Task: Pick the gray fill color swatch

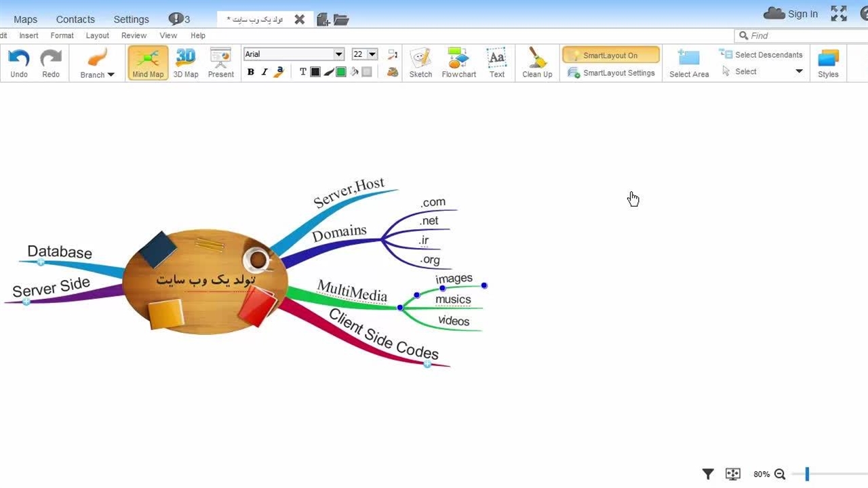Action: point(367,72)
